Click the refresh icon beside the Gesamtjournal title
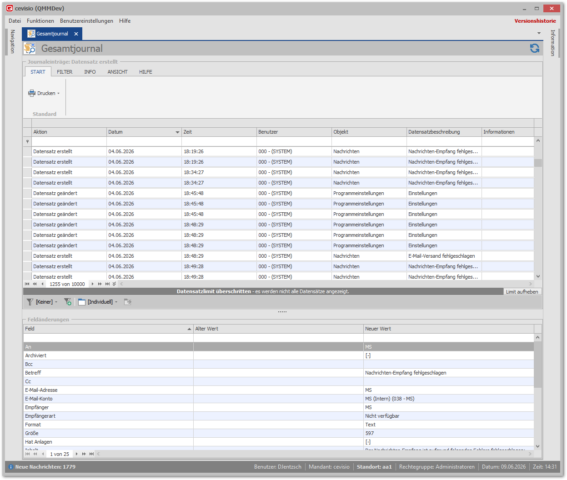Screen dimensions: 567x480 point(534,48)
